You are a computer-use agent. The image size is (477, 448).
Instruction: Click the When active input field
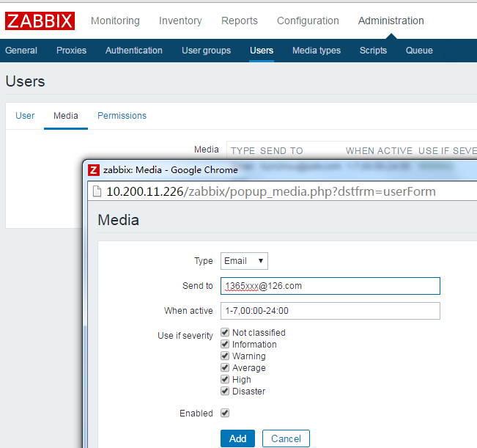330,311
